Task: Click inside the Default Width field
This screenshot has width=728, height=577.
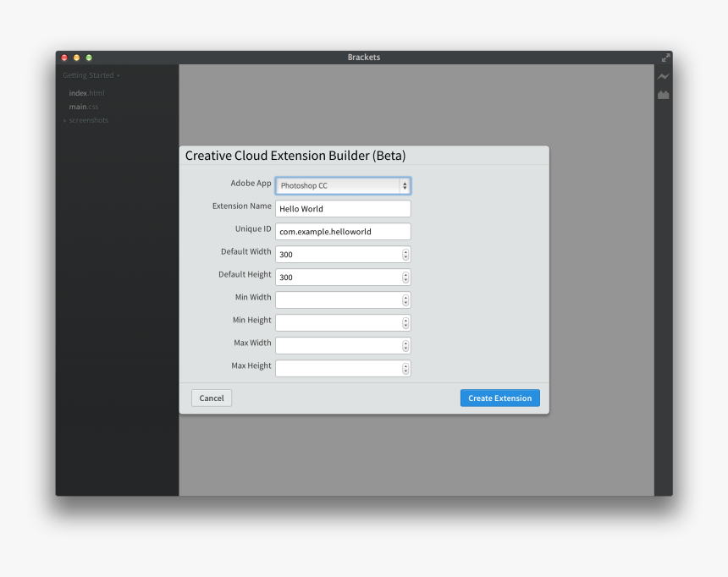Action: tap(339, 254)
